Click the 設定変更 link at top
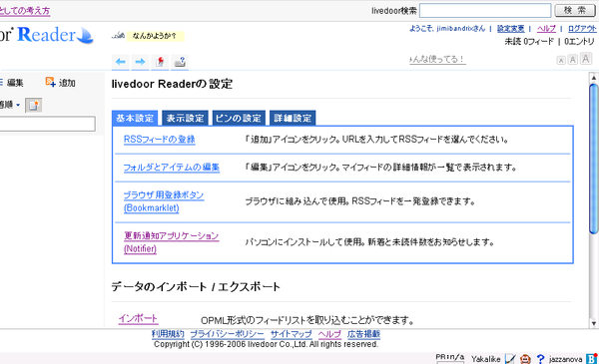Screen dimensions: 599x364 [511, 28]
